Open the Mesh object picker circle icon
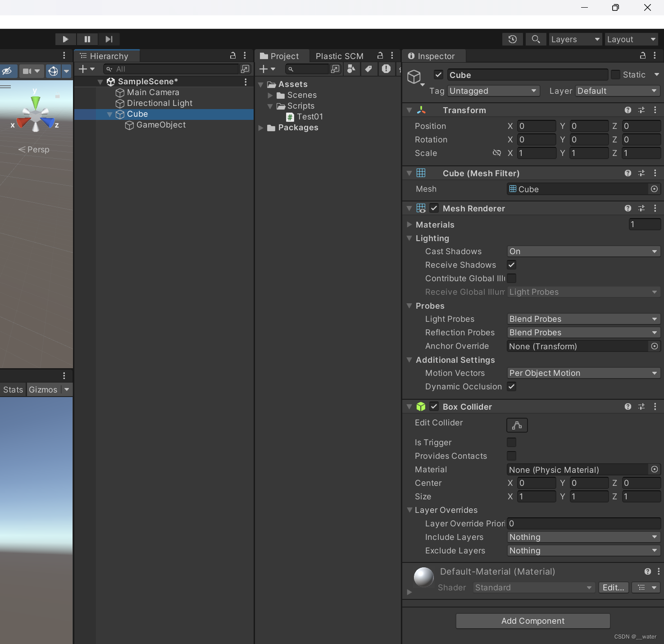The width and height of the screenshot is (664, 644). pyautogui.click(x=654, y=189)
